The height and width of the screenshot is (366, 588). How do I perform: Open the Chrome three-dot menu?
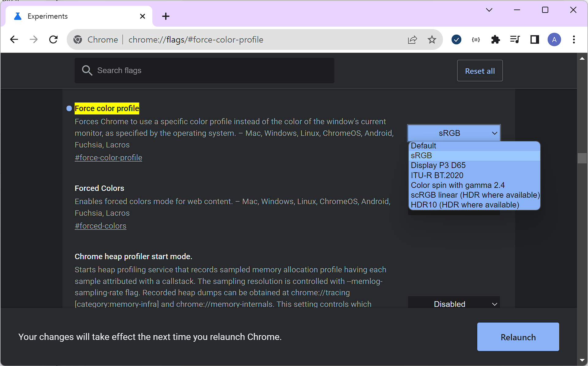pos(574,39)
